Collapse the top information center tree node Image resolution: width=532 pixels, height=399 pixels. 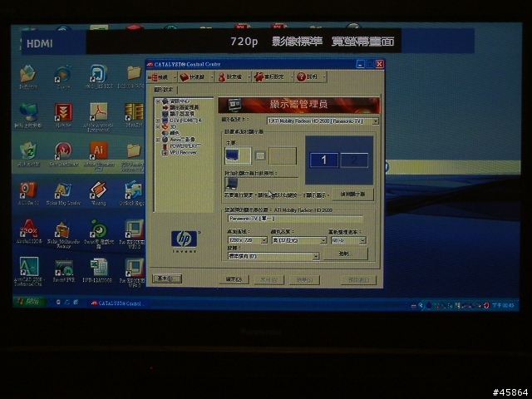157,101
